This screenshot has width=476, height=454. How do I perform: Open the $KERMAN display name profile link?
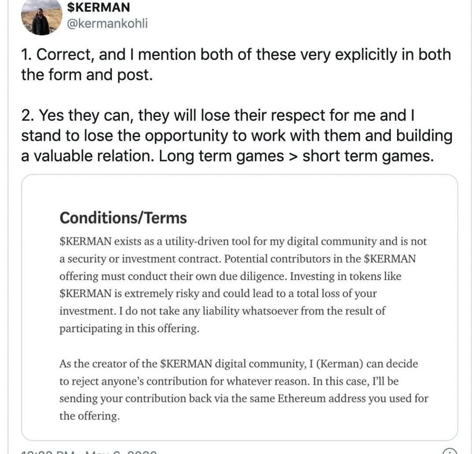pos(98,8)
